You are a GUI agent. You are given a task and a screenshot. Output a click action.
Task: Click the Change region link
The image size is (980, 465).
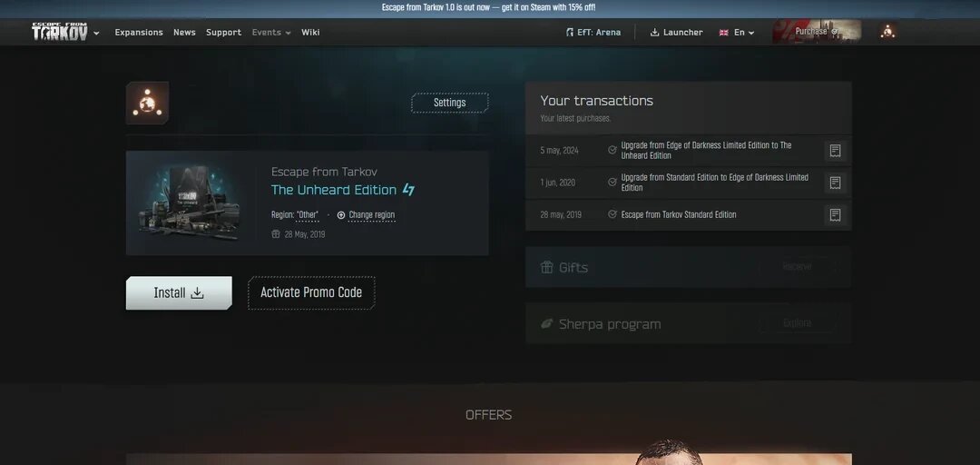pos(372,214)
